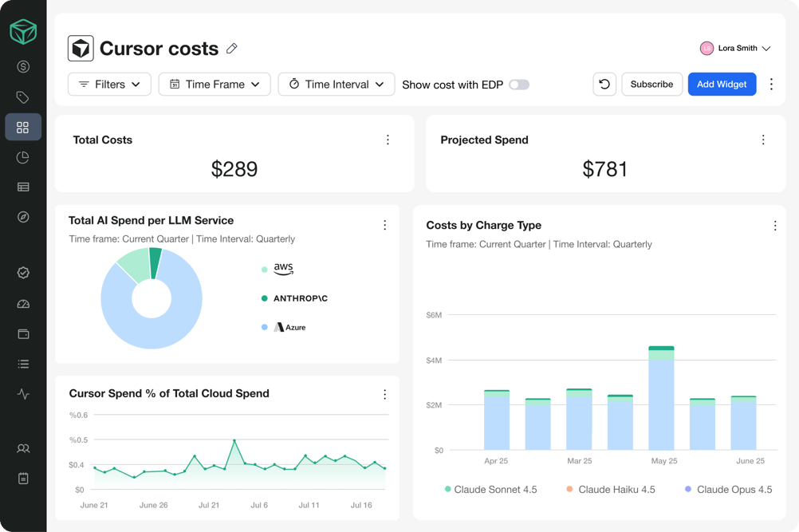Open the pie chart icon in sidebar
Viewport: 799px width, 532px height.
(23, 157)
